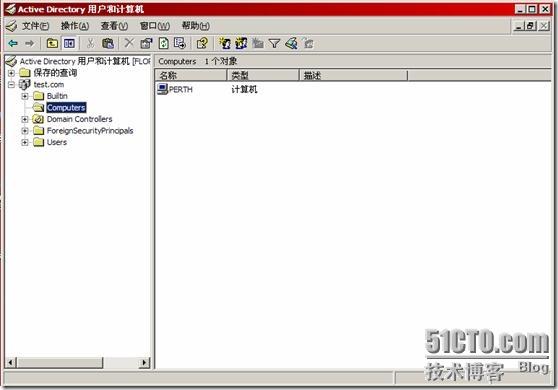Click the Refresh toolbar icon

pyautogui.click(x=164, y=44)
